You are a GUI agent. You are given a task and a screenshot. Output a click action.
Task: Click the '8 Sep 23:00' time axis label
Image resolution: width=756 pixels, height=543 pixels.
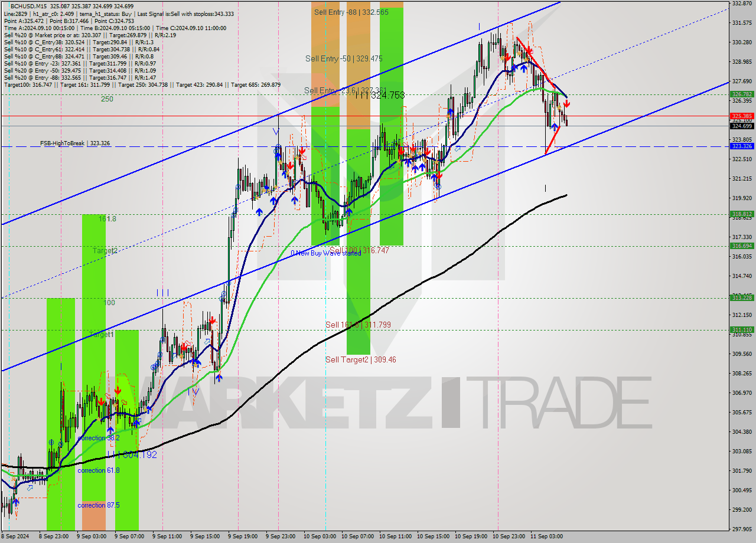pos(54,537)
